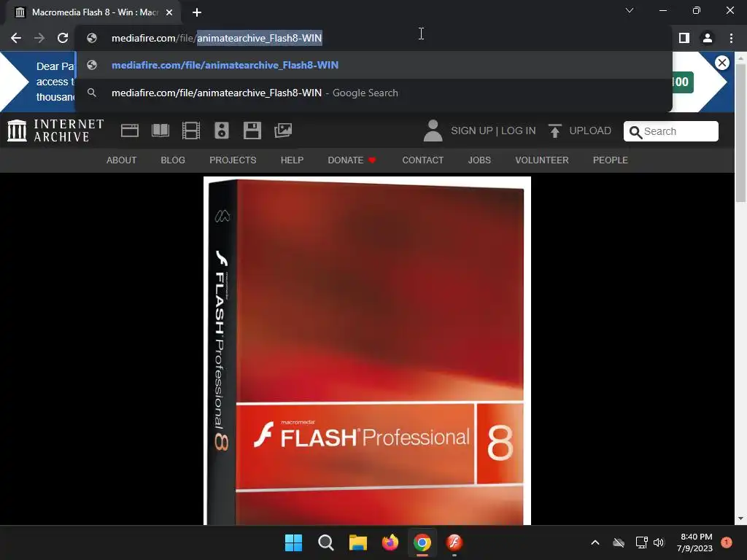Screen dimensions: 747x560
Task: Focus the Internet Archive Search field
Action: pyautogui.click(x=671, y=131)
